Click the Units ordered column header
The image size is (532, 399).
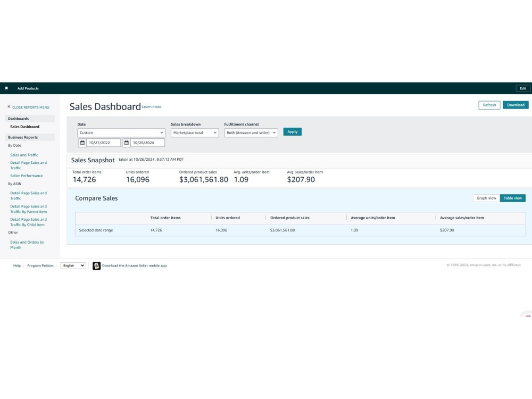click(228, 218)
